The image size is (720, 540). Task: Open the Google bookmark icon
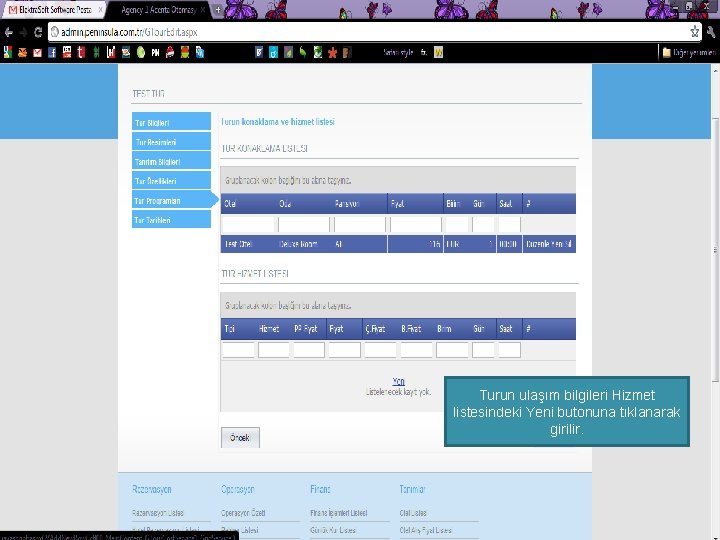pos(8,52)
